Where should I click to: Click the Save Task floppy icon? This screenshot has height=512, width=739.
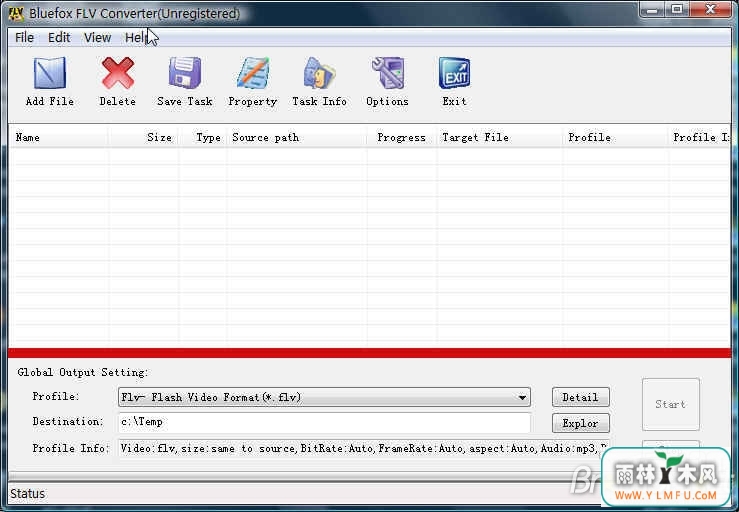[x=185, y=74]
